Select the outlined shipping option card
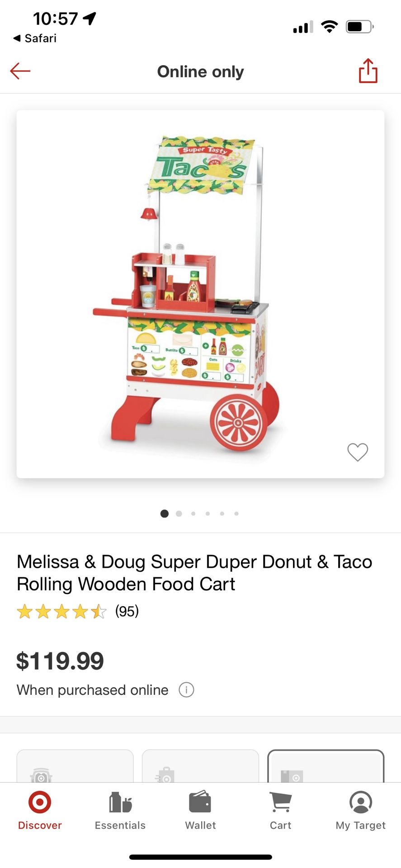401x868 pixels. click(326, 766)
